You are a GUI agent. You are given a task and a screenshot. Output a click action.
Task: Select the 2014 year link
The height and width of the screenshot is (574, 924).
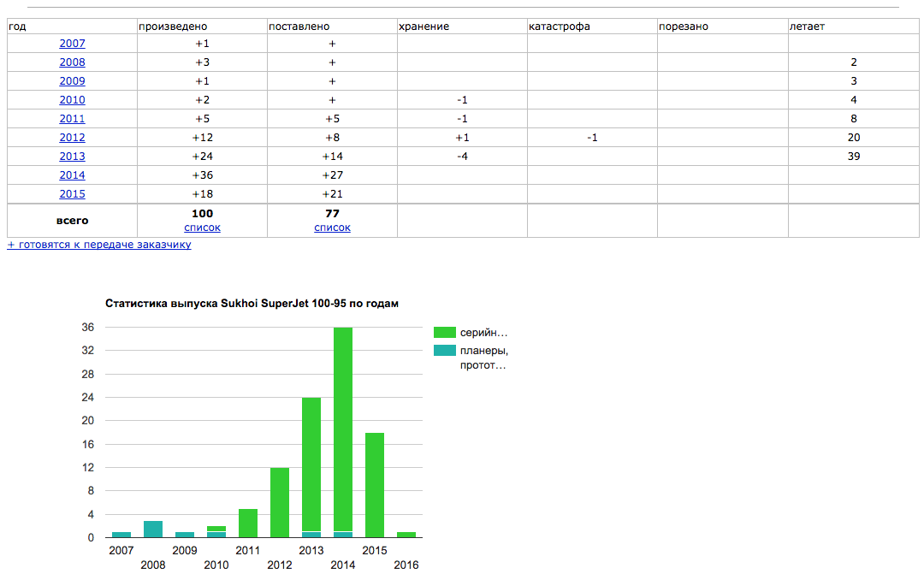click(x=72, y=175)
